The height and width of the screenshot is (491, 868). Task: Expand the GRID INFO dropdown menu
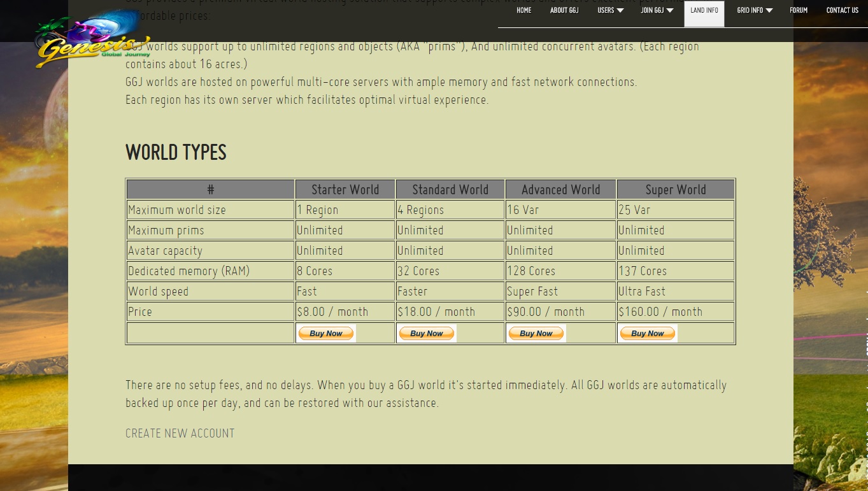coord(755,10)
